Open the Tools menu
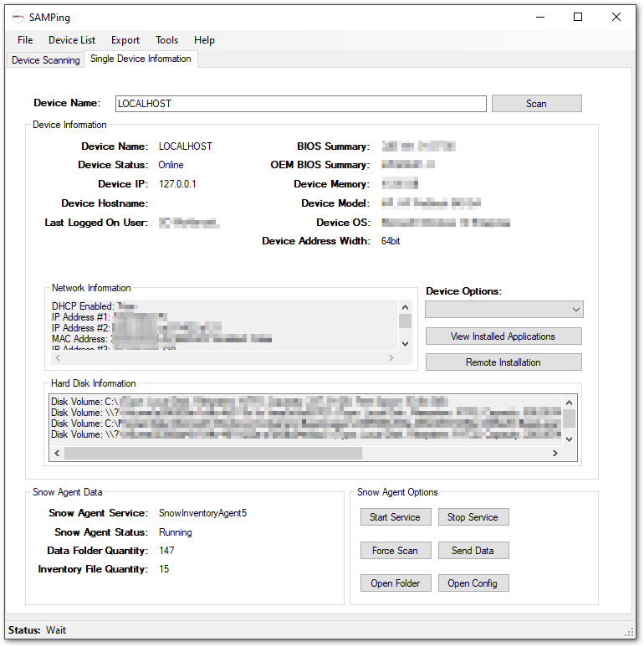 click(x=166, y=39)
